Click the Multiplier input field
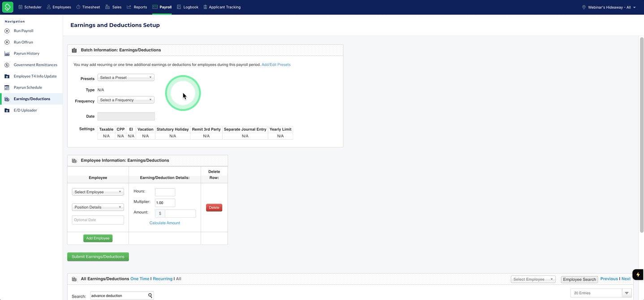The height and width of the screenshot is (300, 644). (165, 203)
